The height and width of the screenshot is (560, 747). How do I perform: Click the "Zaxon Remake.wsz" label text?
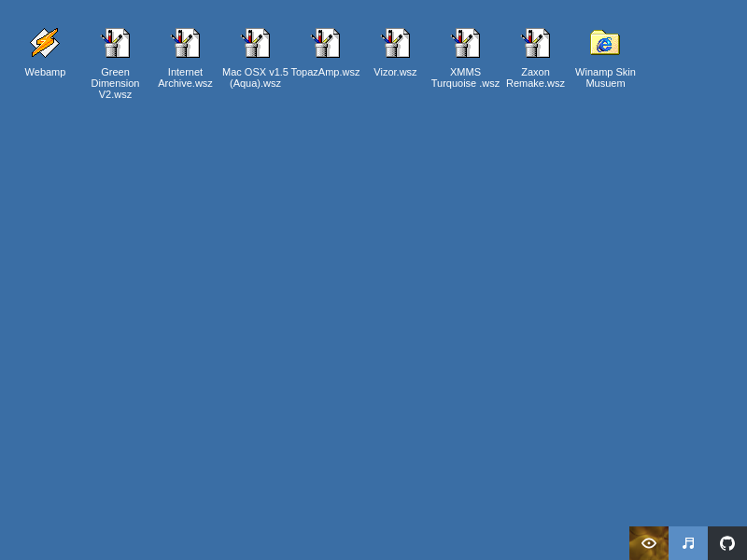535,77
